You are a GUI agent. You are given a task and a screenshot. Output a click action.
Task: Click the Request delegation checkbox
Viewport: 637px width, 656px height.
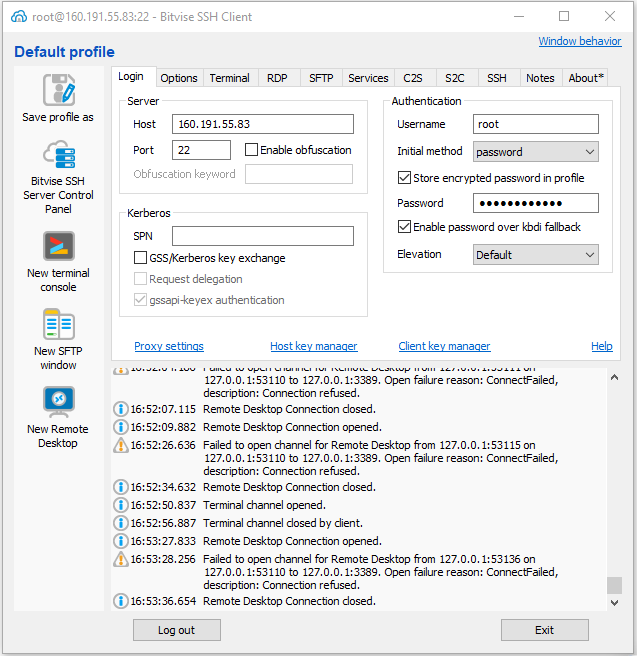(x=140, y=279)
